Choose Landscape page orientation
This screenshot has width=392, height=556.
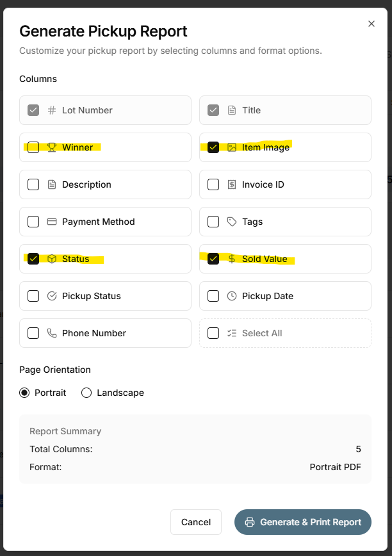tap(86, 393)
